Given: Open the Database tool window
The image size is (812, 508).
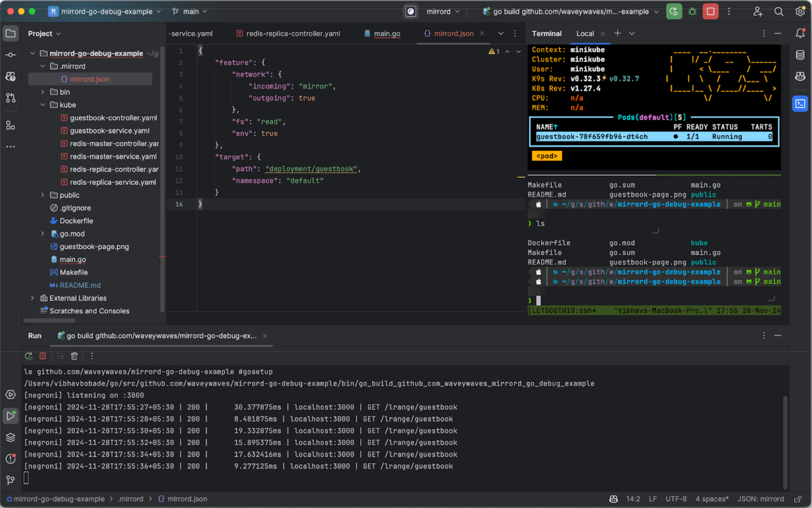Looking at the screenshot, I should [x=800, y=55].
